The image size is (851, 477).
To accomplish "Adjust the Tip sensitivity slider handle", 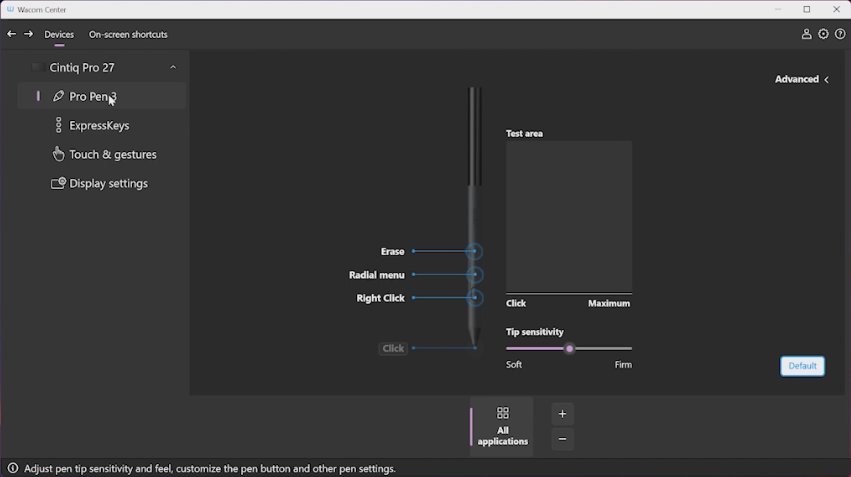I will click(569, 349).
